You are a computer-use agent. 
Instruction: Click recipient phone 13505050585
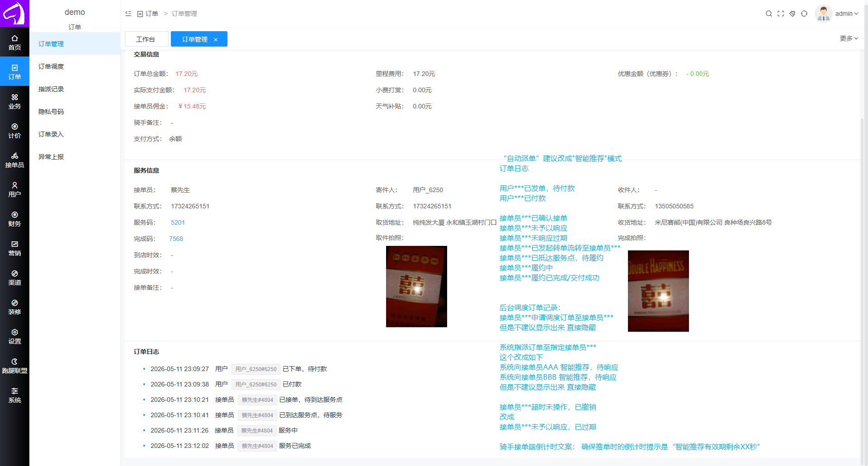point(674,206)
